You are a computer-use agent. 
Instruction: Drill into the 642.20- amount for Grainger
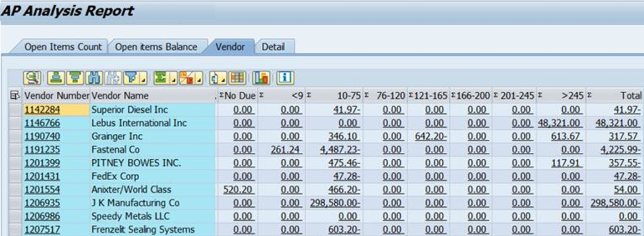point(430,137)
